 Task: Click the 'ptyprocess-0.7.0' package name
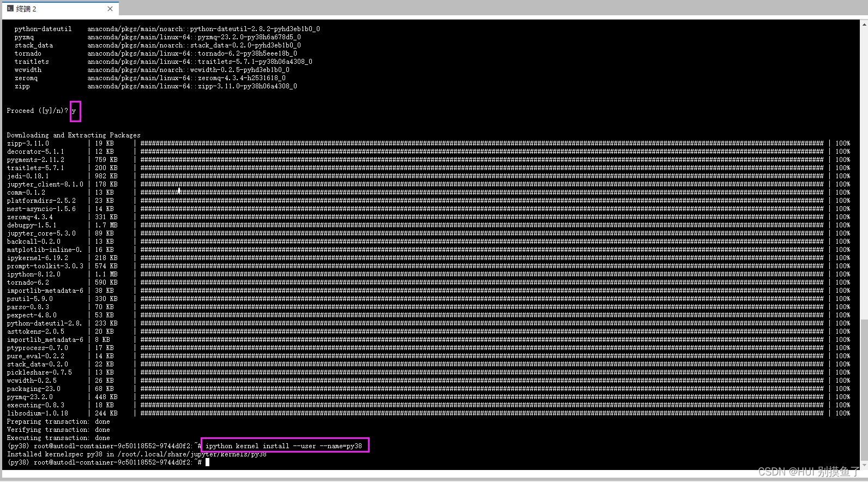tap(38, 348)
